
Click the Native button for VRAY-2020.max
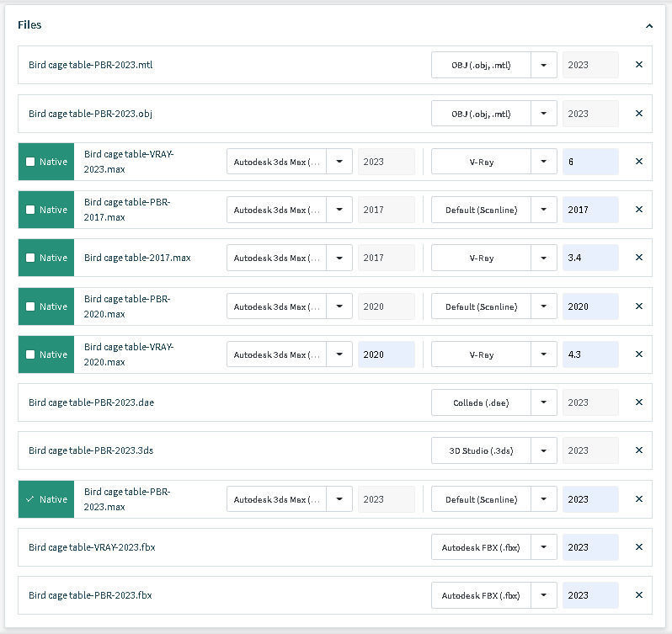click(46, 354)
